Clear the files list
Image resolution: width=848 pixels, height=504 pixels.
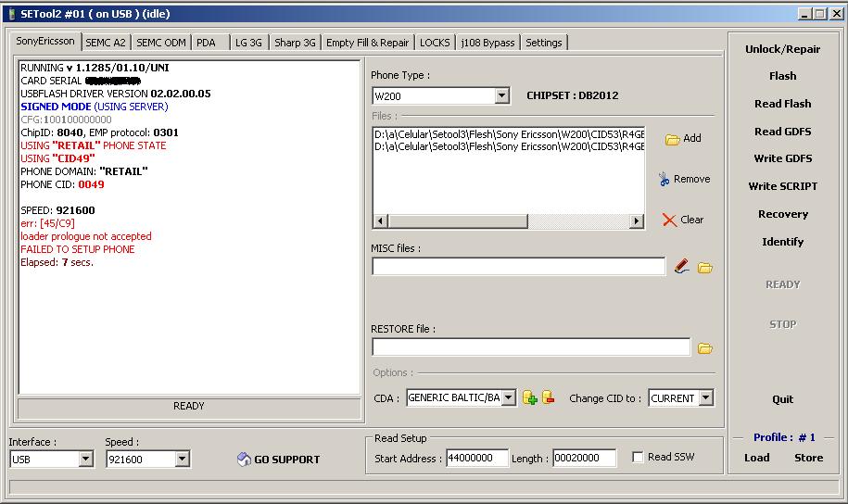pos(683,220)
